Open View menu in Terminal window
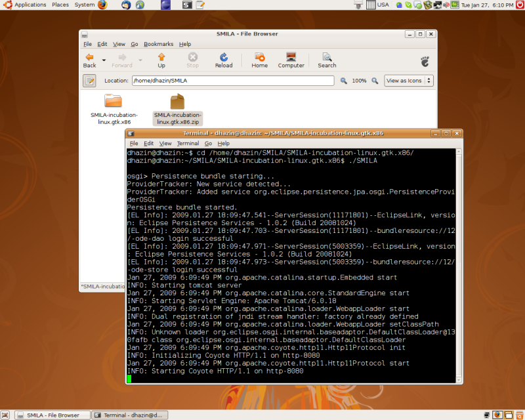The width and height of the screenshot is (525, 420). coord(165,143)
